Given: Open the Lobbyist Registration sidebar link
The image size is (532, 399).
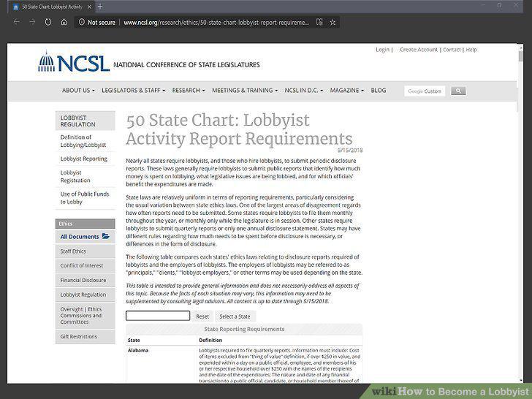Looking at the screenshot, I should pos(75,176).
